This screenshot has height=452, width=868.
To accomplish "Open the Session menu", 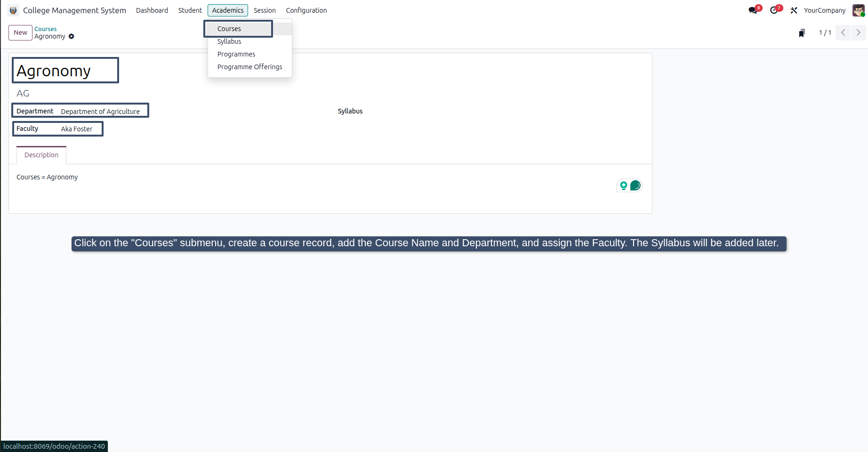I will (265, 10).
